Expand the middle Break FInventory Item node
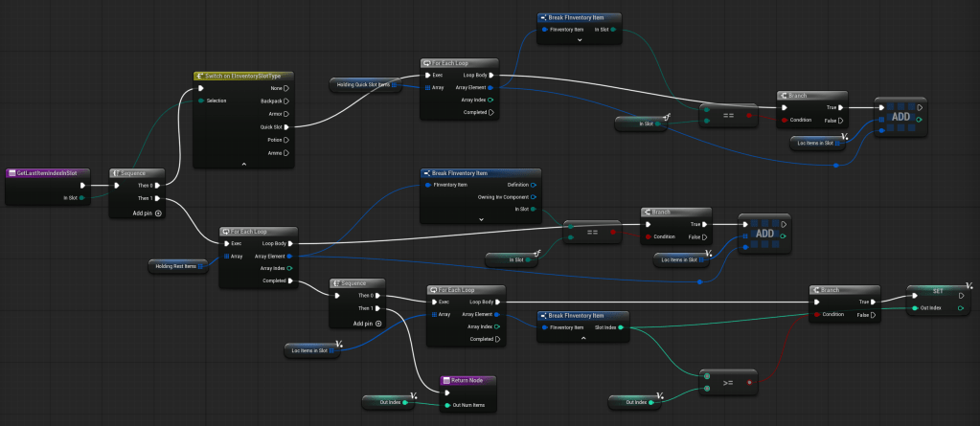Screen dimensions: 980x426 (x=480, y=218)
